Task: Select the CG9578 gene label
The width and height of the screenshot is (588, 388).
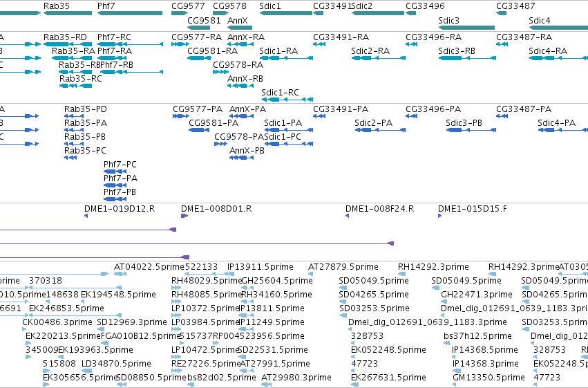Action: [x=230, y=6]
